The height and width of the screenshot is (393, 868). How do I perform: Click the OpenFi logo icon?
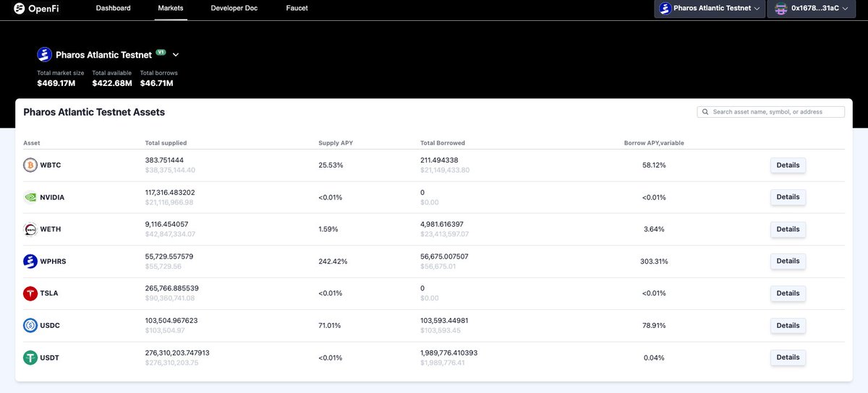(x=20, y=8)
